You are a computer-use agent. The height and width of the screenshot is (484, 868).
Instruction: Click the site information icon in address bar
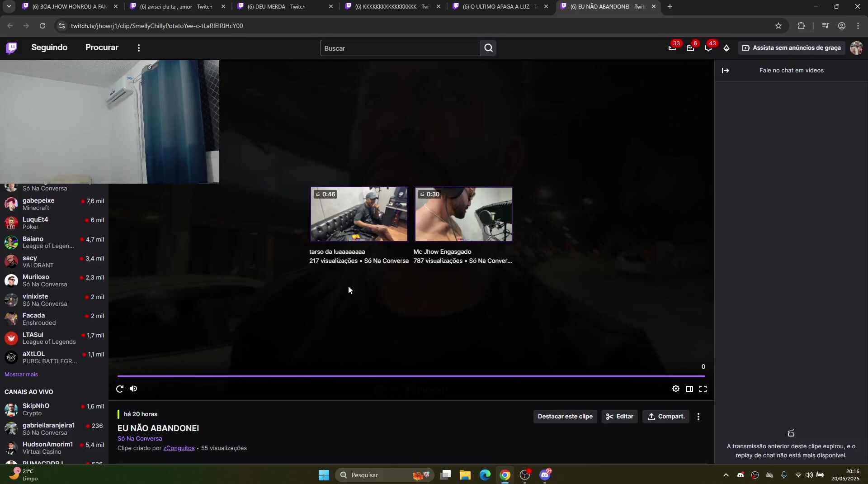point(62,26)
